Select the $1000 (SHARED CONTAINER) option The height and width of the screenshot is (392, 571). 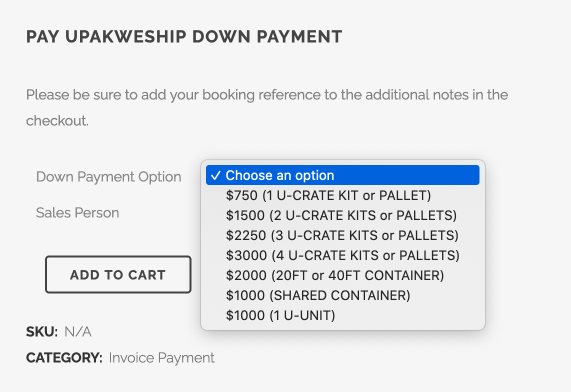click(317, 295)
